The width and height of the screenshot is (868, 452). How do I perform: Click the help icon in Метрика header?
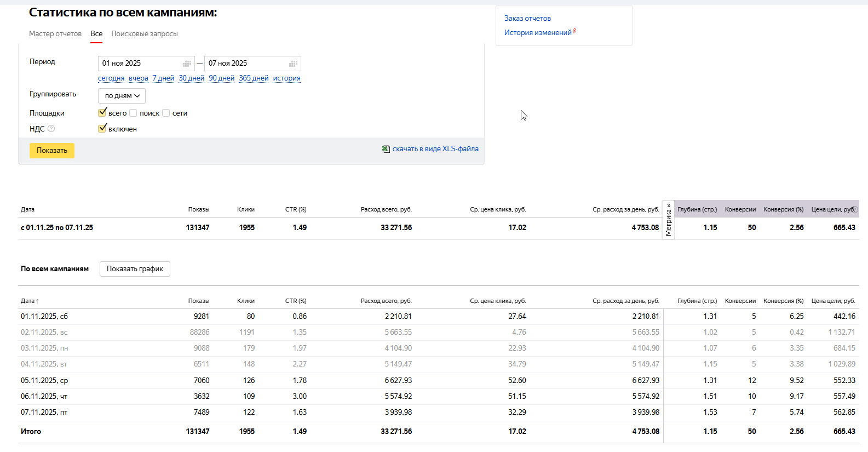click(855, 209)
